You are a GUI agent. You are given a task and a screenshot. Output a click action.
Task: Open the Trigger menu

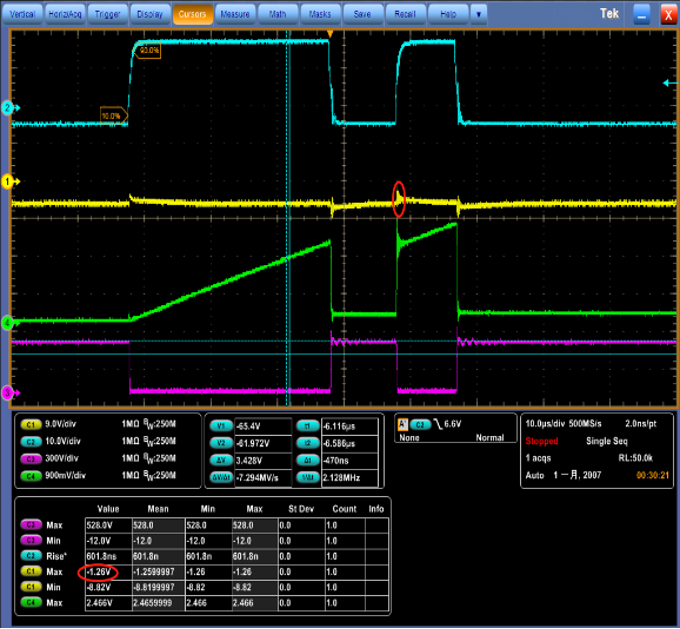[x=108, y=15]
